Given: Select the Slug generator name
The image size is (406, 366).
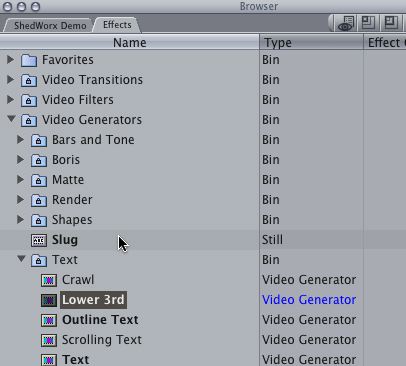Looking at the screenshot, I should point(65,240).
